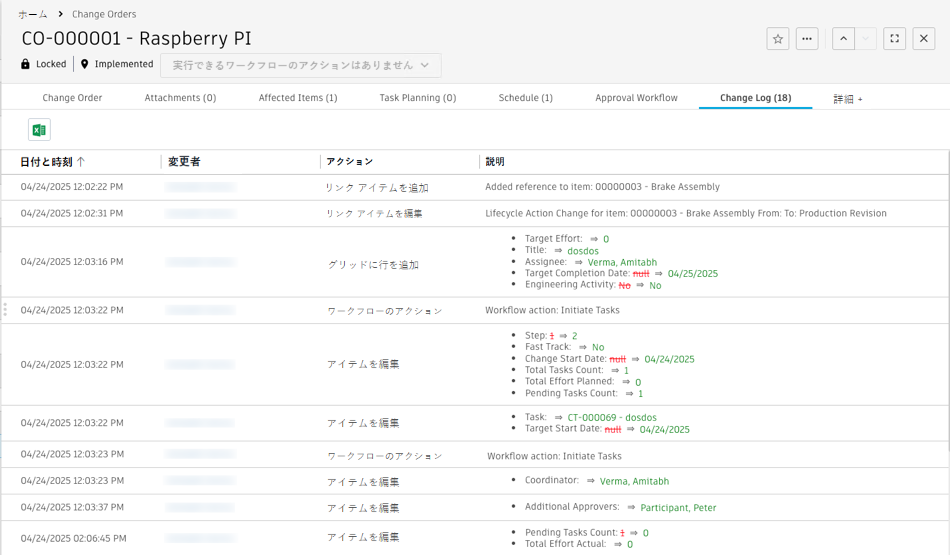Switch to Task Planning (0) tab
Viewport: 950px width, 555px height.
[x=417, y=98]
